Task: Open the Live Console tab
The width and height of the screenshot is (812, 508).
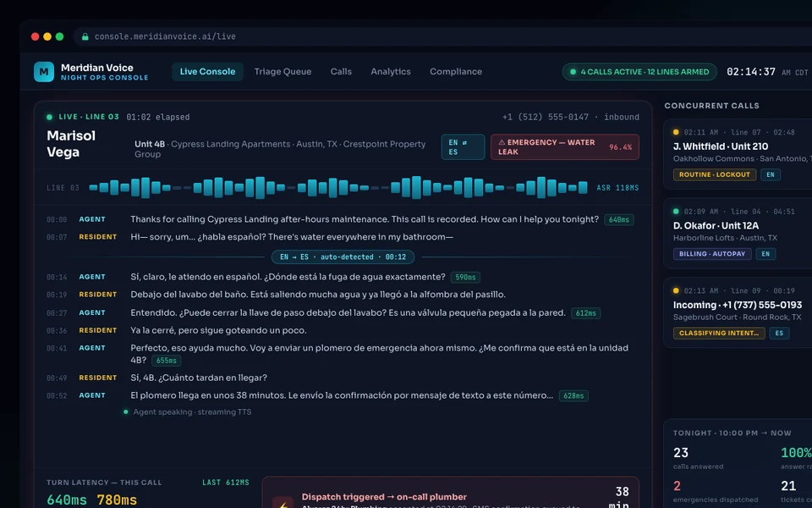Action: point(207,71)
